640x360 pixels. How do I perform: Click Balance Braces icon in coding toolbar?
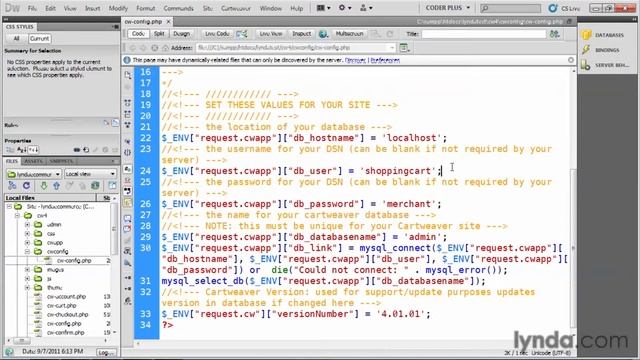(128, 153)
